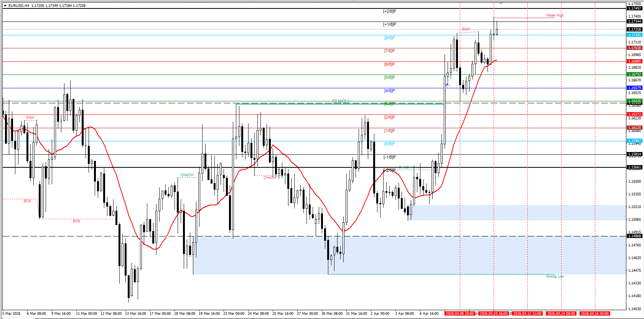Click the dropdown triangle before EURUSD,H4
Image resolution: width=644 pixels, height=319 pixels.
coord(5,6)
